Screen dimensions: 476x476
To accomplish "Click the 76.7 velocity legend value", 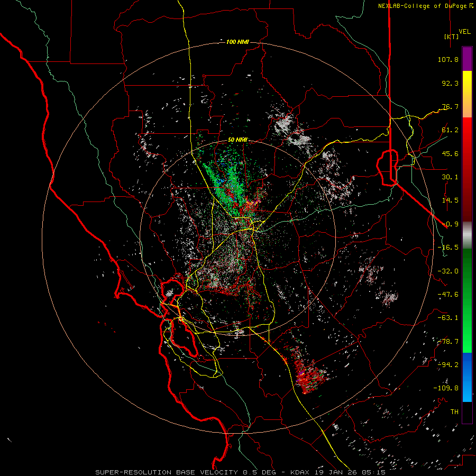I will (450, 106).
